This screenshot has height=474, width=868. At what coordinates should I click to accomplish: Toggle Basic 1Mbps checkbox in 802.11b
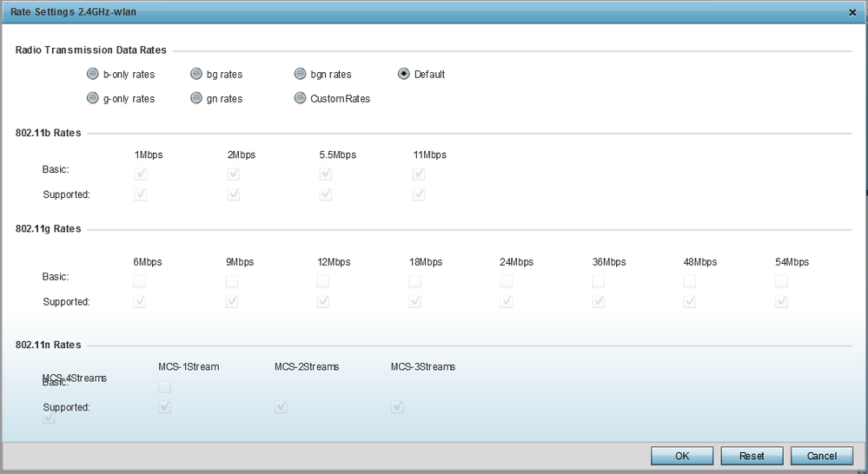tap(141, 174)
